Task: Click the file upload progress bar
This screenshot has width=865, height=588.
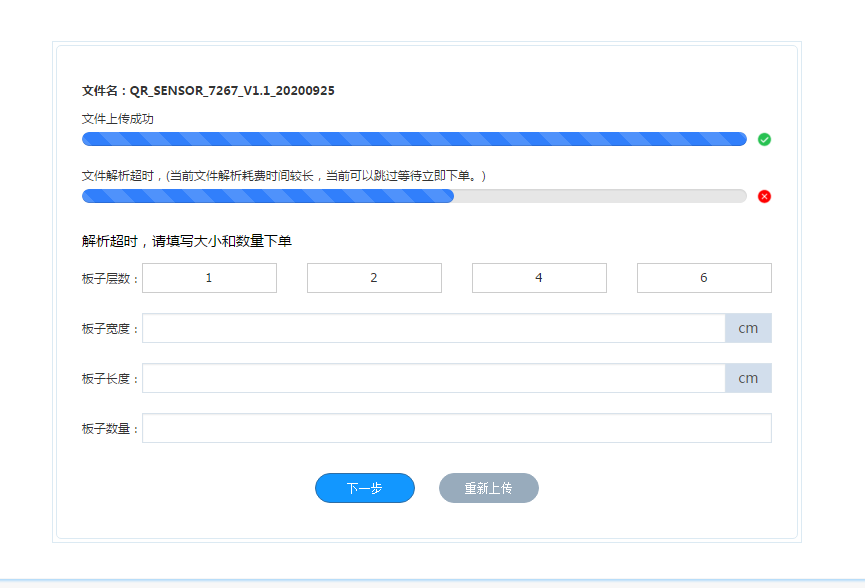Action: (x=414, y=139)
